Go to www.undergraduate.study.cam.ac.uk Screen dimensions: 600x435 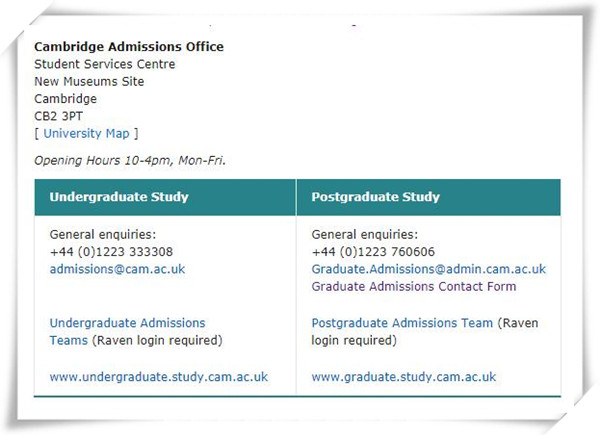[159, 377]
